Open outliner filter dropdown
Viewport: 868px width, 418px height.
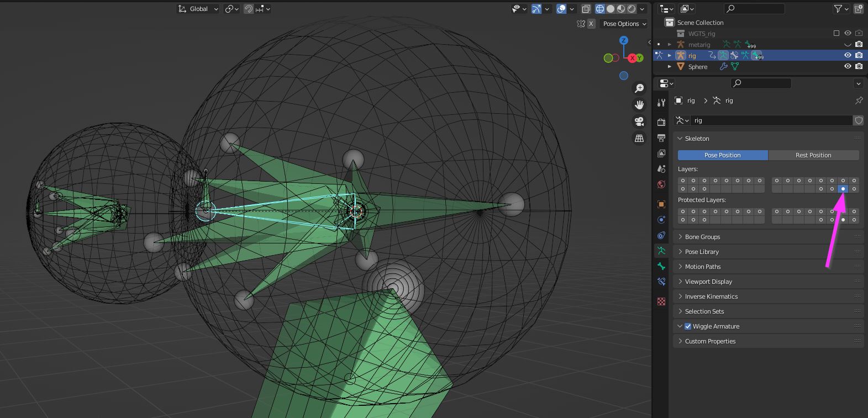pos(840,9)
